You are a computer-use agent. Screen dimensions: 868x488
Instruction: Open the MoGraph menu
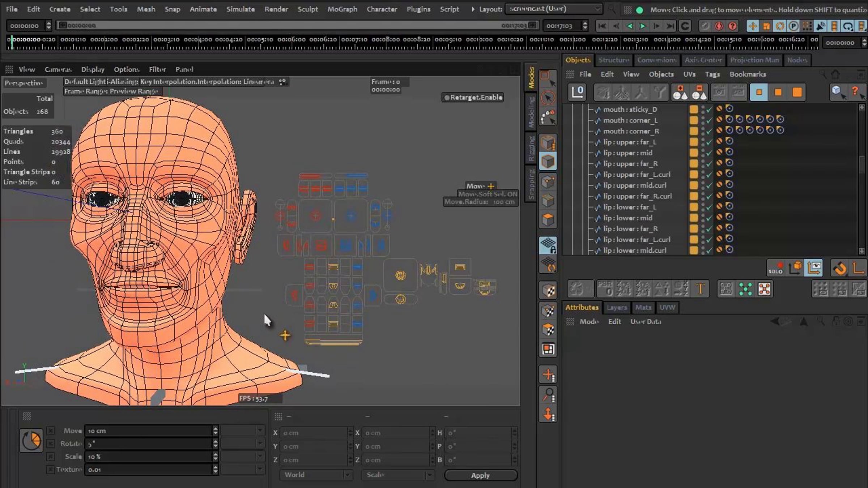(342, 9)
